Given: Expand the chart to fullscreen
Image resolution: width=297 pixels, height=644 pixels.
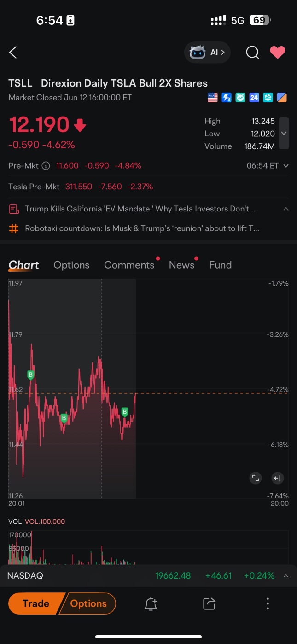Looking at the screenshot, I should [256, 478].
